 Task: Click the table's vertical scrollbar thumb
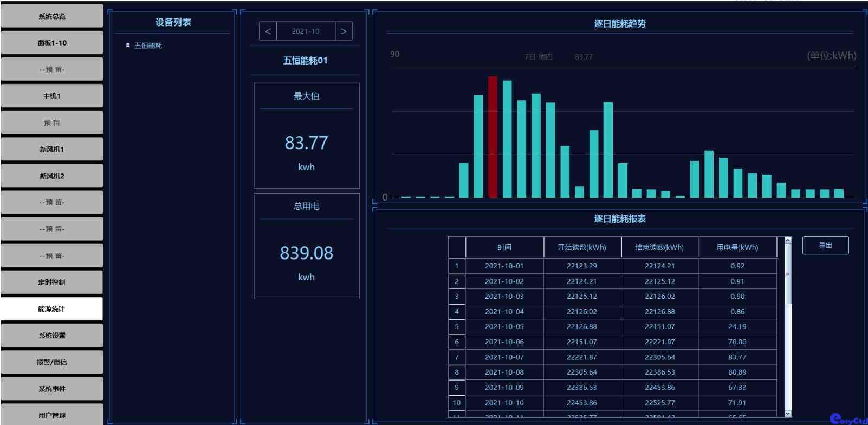click(x=788, y=274)
